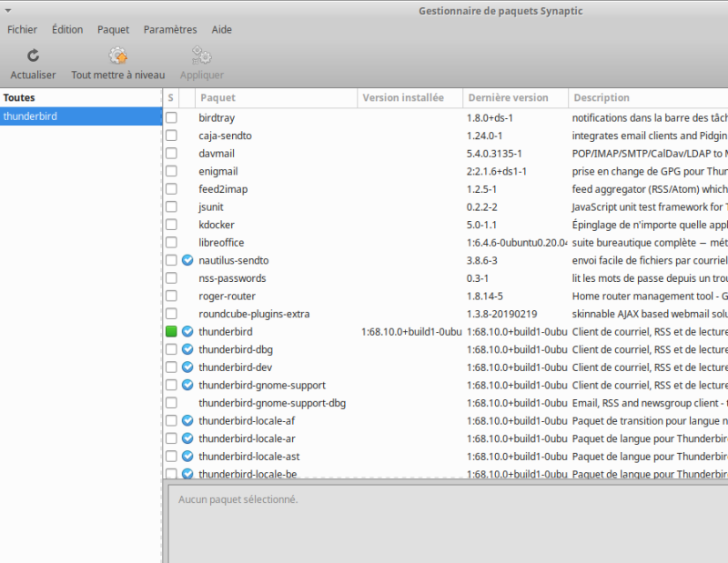The image size is (728, 563).
Task: Sort by the Paquet column header
Action: [277, 98]
